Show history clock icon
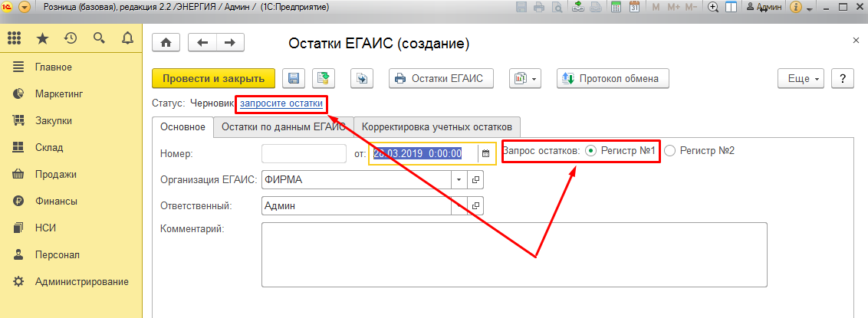 [x=71, y=38]
